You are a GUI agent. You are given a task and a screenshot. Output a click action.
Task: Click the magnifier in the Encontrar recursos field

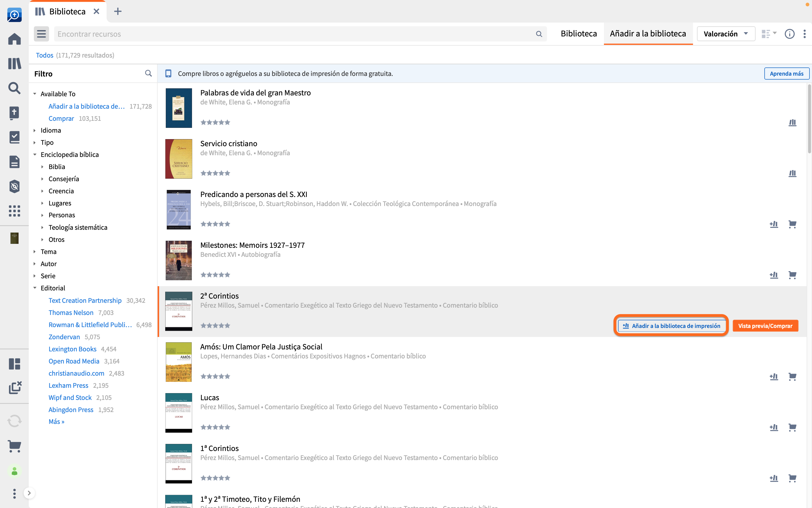pos(539,34)
